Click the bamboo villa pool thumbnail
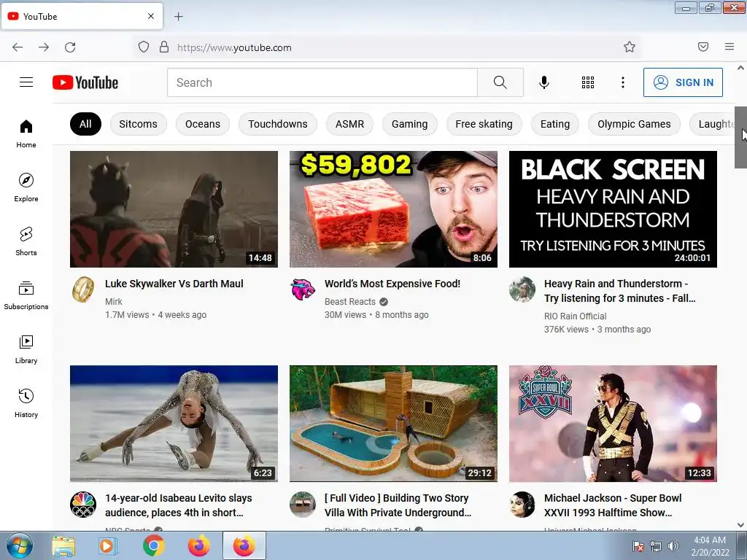This screenshot has width=747, height=560. click(x=393, y=424)
